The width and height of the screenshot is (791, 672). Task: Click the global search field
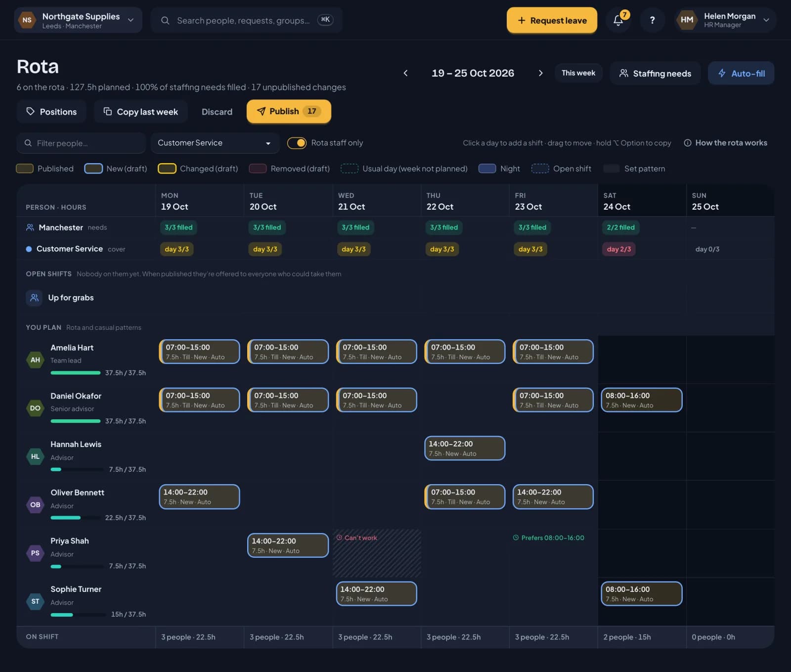click(x=247, y=20)
